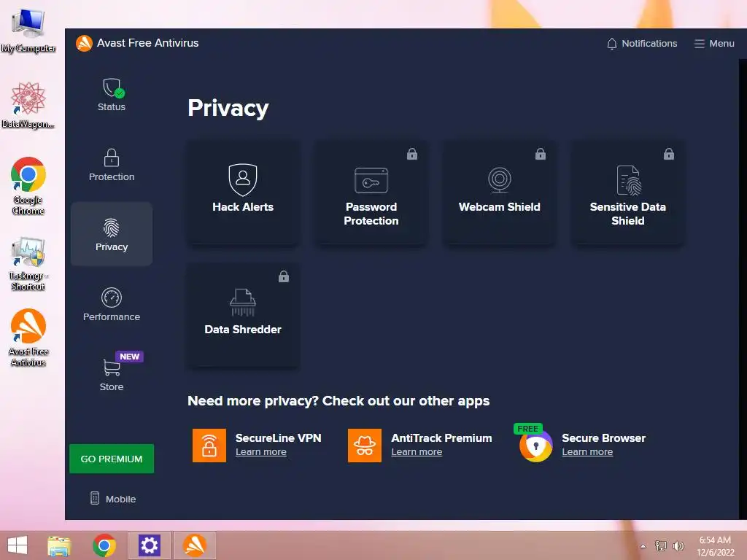Viewport: 747px width, 560px height.
Task: Open the Performance gauge icon in sidebar
Action: pyautogui.click(x=112, y=297)
